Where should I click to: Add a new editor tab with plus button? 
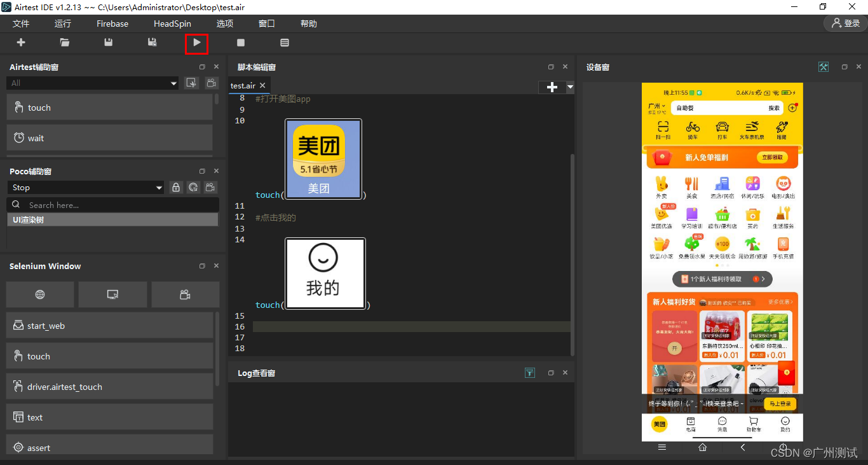tap(552, 87)
